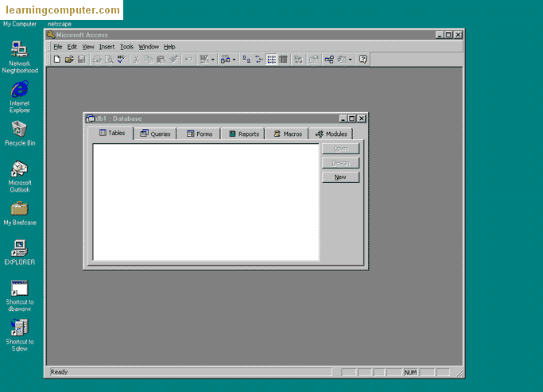Click the Ready status bar text
This screenshot has height=392, width=543.
click(x=59, y=372)
